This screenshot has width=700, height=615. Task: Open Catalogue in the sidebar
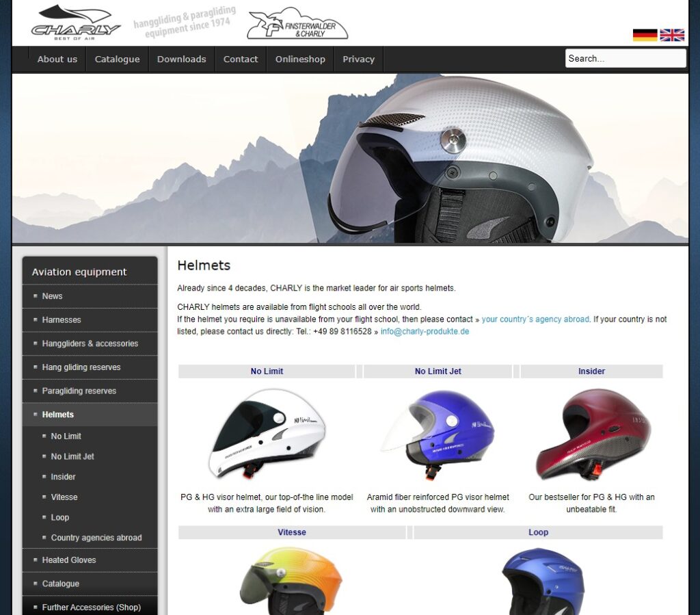[x=90, y=584]
